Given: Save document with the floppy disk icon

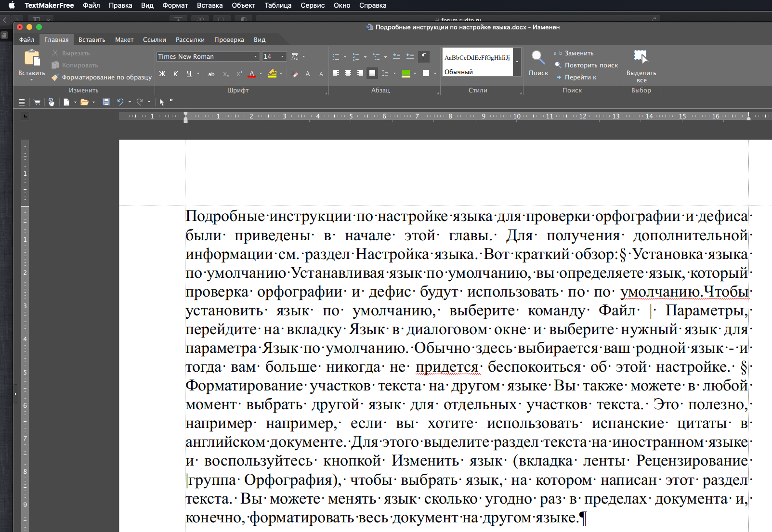Looking at the screenshot, I should tap(106, 102).
